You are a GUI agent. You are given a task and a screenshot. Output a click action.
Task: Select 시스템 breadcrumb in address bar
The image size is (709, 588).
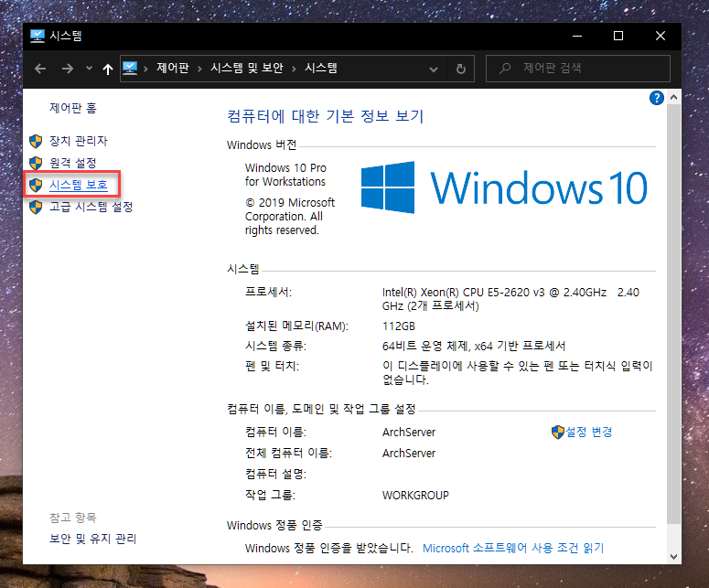(321, 69)
